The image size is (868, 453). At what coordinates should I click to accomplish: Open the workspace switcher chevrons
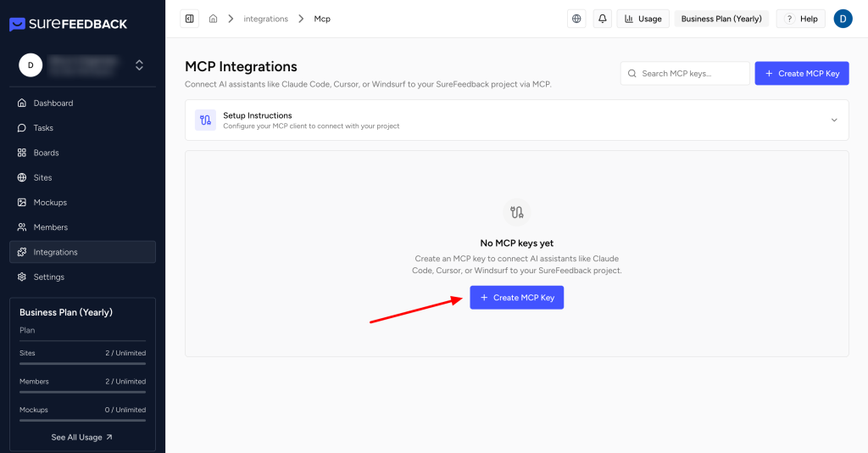[x=140, y=65]
